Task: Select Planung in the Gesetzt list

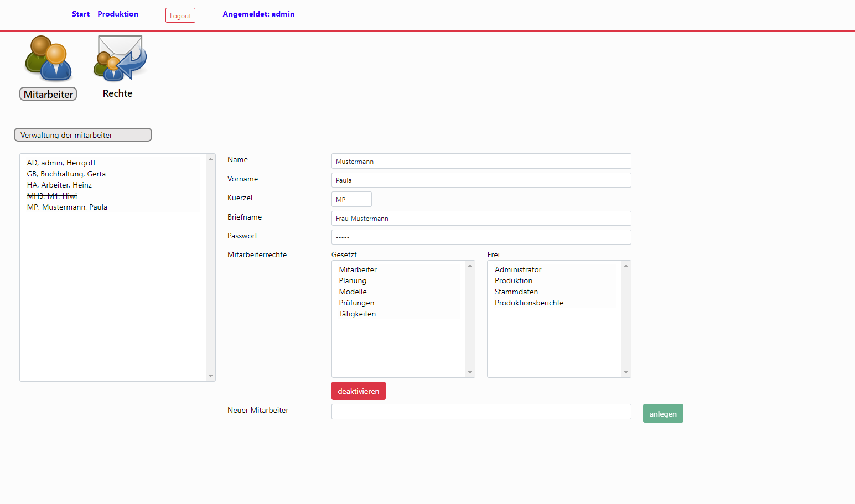Action: tap(353, 280)
